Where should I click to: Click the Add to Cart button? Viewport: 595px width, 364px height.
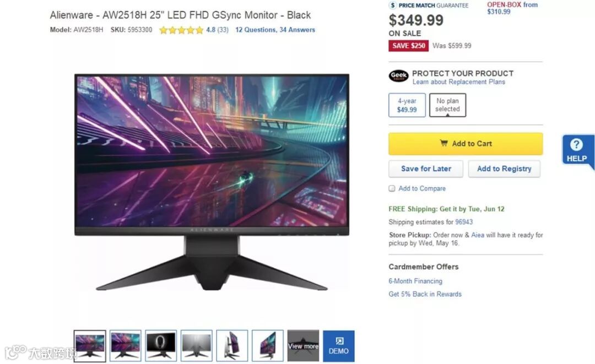click(466, 144)
